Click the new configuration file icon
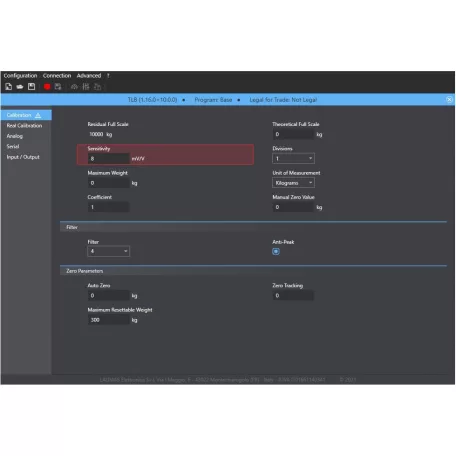This screenshot has width=456, height=456. pyautogui.click(x=9, y=87)
